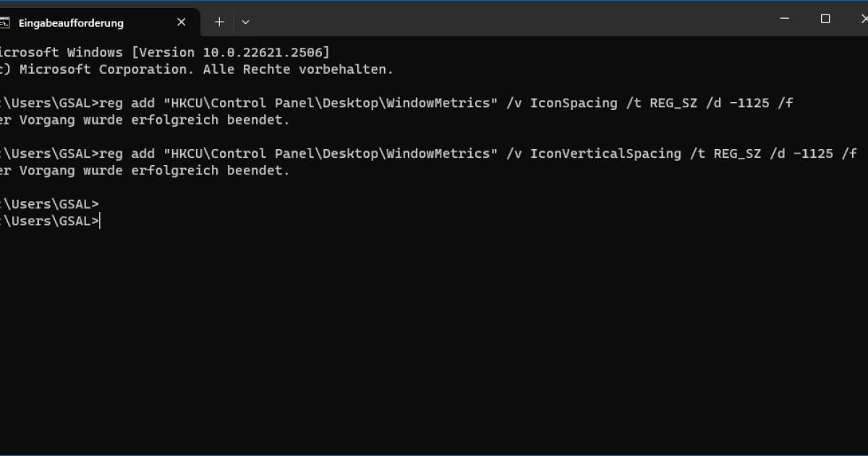
Task: Click the active prompt line with the cursor
Action: (x=51, y=221)
